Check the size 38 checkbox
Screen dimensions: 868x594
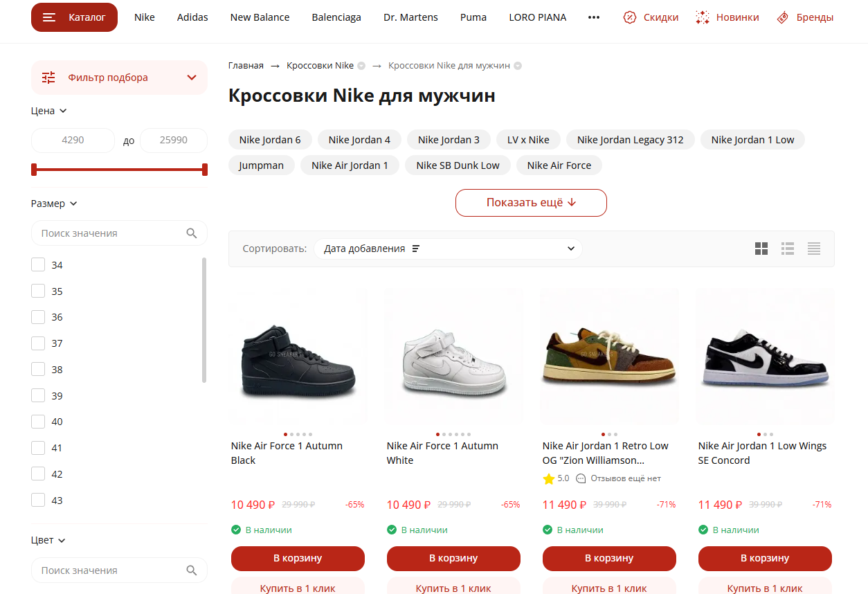point(38,370)
